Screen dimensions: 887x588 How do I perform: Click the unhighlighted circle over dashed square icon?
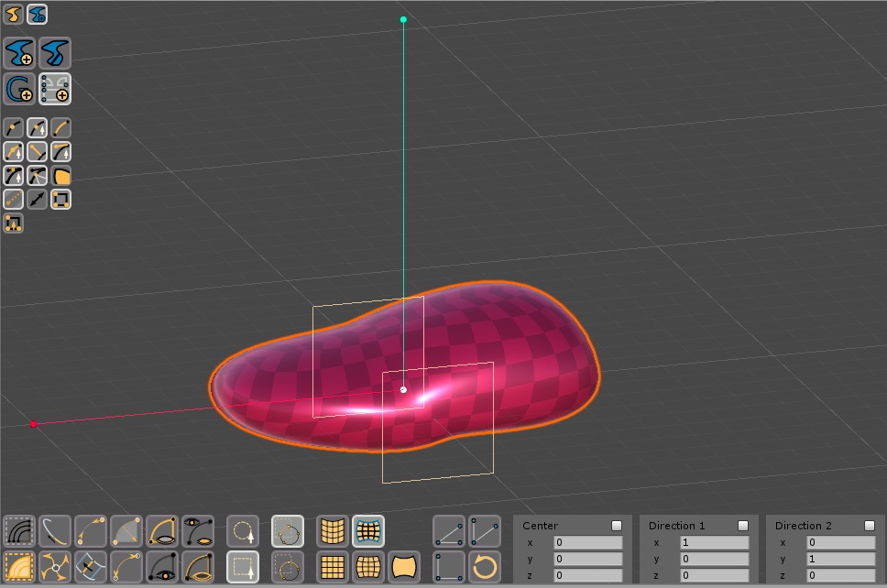(x=288, y=567)
